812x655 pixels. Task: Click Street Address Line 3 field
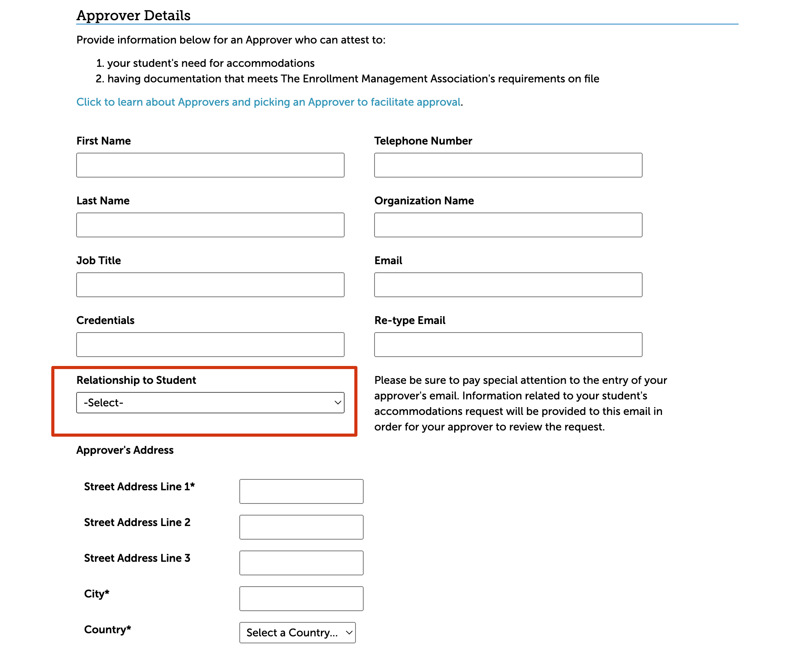tap(301, 563)
